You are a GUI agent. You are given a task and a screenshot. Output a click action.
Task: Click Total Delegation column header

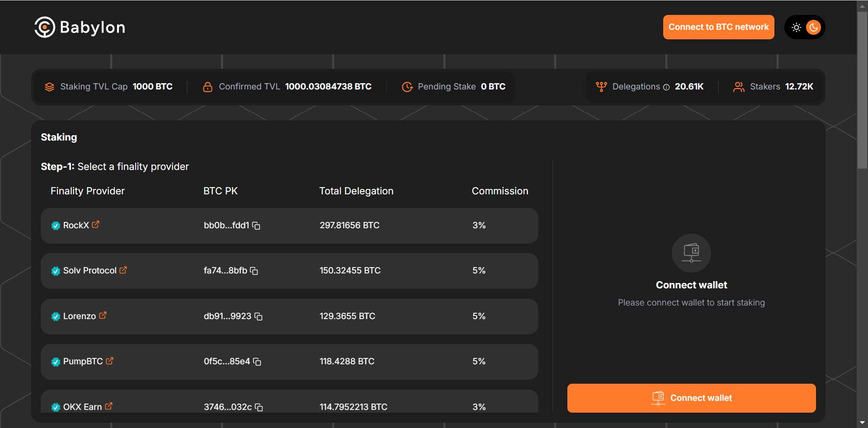coord(356,191)
